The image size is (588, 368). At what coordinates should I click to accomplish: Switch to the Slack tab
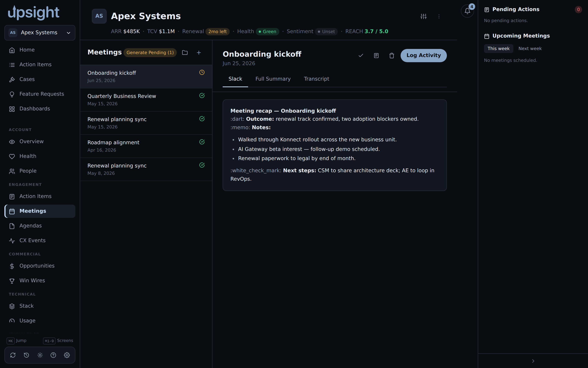pos(235,79)
